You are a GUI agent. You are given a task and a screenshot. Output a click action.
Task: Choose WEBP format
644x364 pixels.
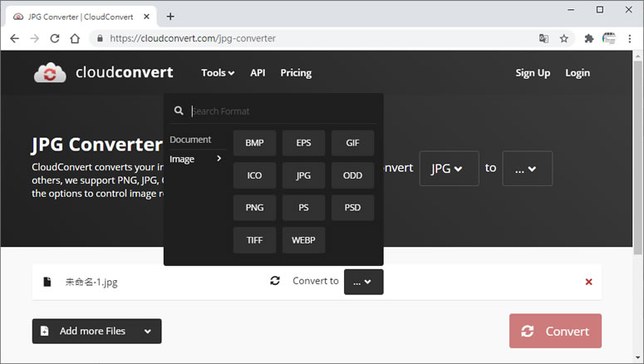pos(303,240)
